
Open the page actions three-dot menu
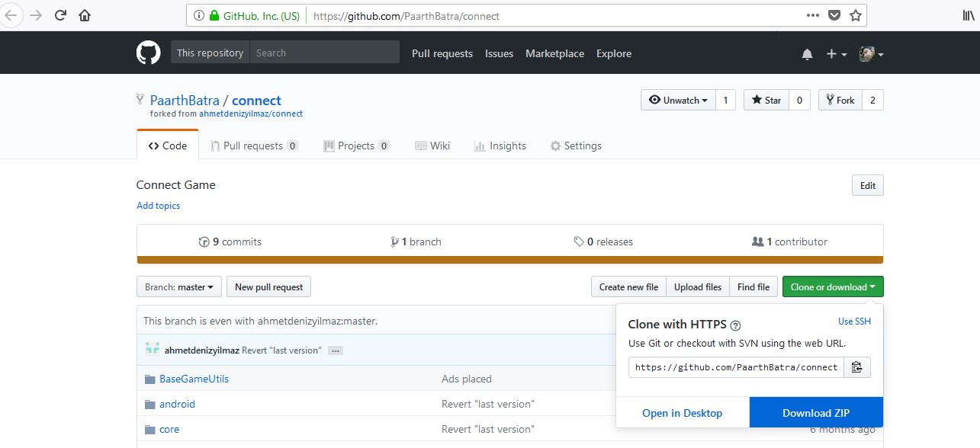pyautogui.click(x=814, y=15)
